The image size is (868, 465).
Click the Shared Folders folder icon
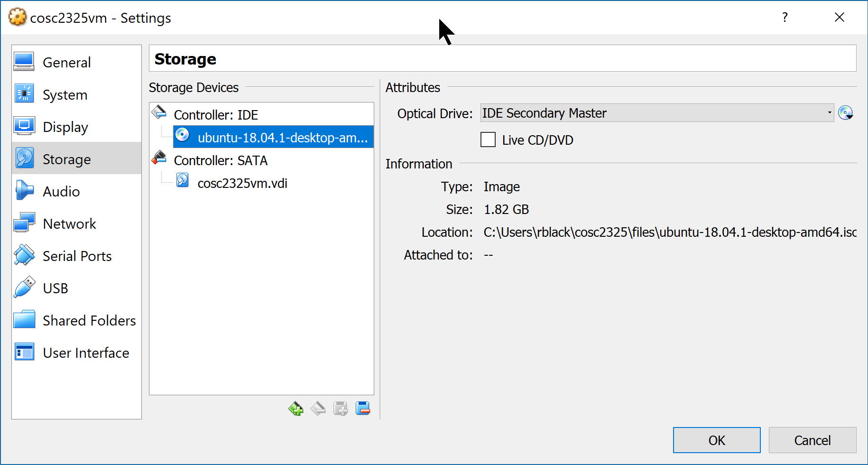click(x=24, y=319)
